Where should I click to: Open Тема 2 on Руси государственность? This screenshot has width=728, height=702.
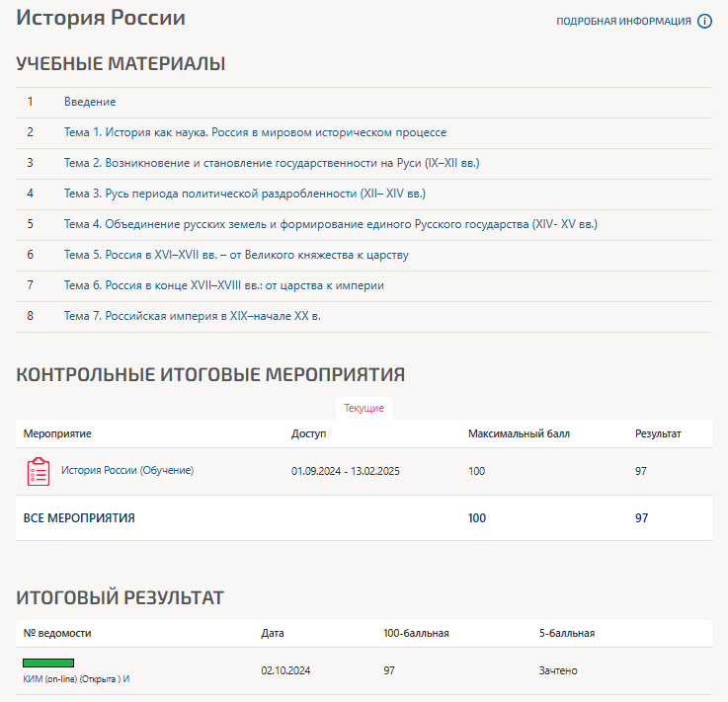(x=272, y=163)
